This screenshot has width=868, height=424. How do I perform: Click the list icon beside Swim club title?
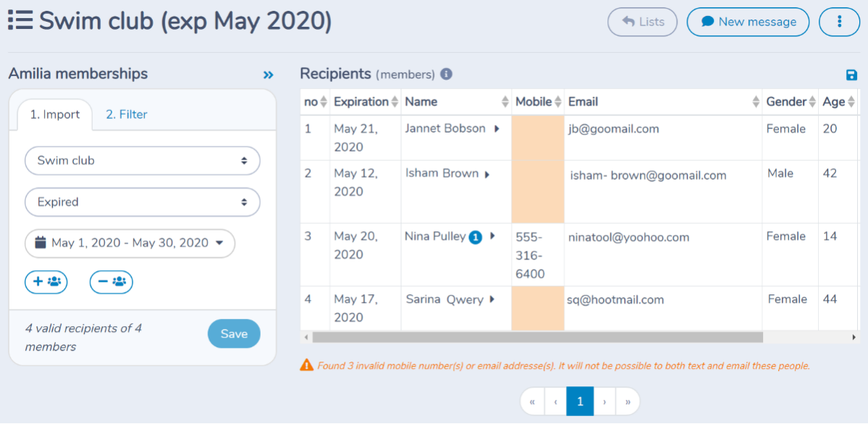tap(20, 20)
